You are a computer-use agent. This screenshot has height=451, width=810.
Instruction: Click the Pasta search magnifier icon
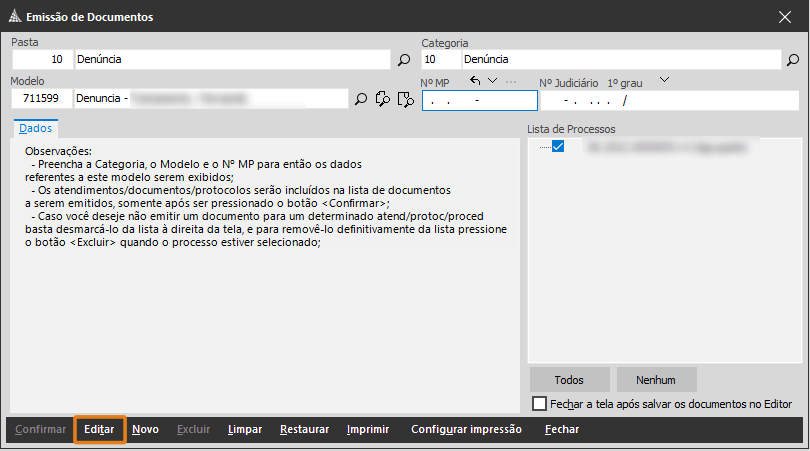click(404, 60)
